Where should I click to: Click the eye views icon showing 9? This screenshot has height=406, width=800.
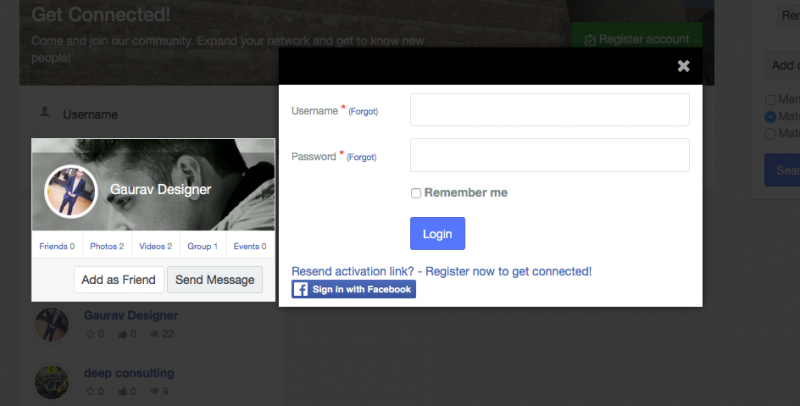155,391
